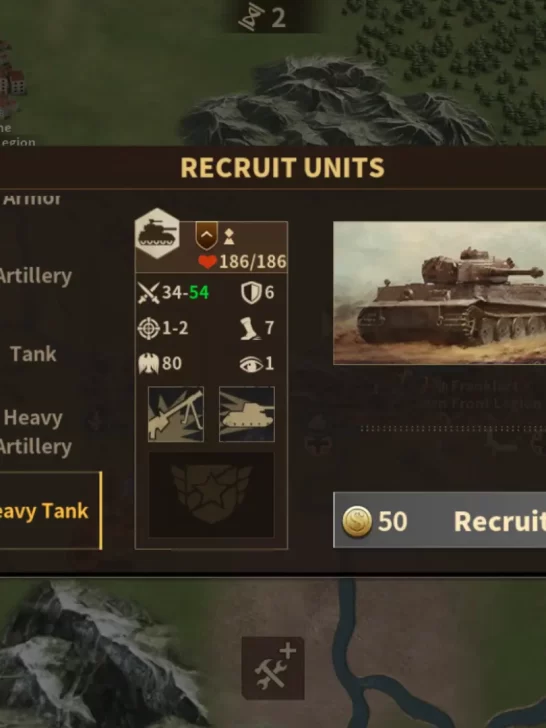This screenshot has width=546, height=728.
Task: Choose the Artillery unit category
Action: tap(36, 276)
